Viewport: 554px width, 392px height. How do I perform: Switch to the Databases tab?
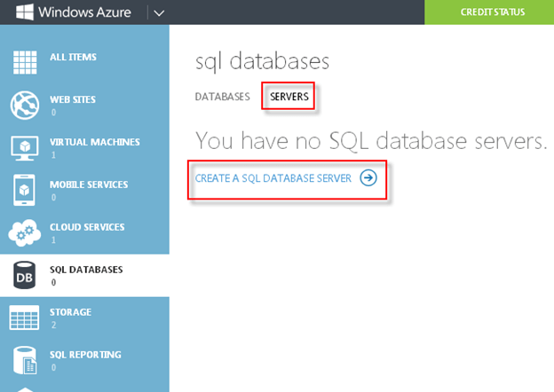[x=222, y=96]
